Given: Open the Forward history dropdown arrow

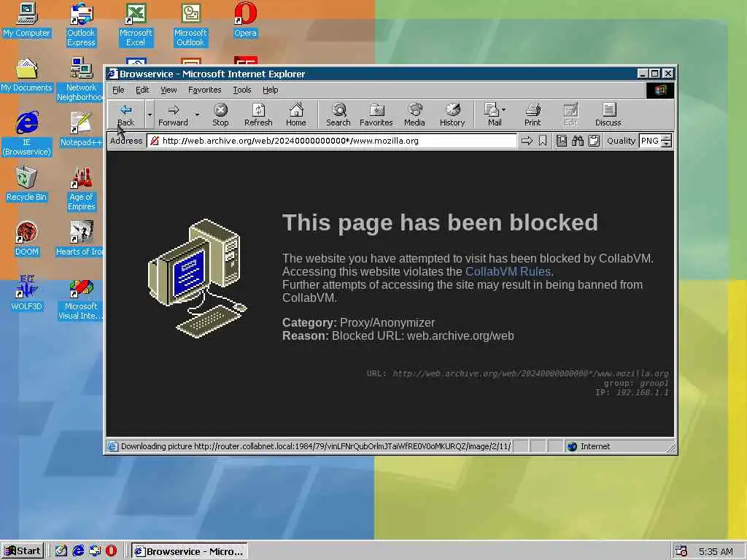Looking at the screenshot, I should (197, 114).
